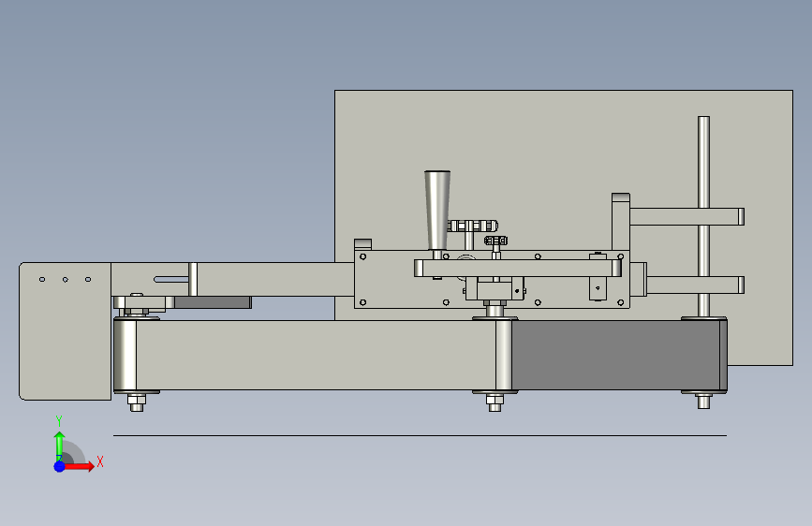The width and height of the screenshot is (812, 526).
Task: Click the red X axis arrow of the triad
Action: point(79,466)
